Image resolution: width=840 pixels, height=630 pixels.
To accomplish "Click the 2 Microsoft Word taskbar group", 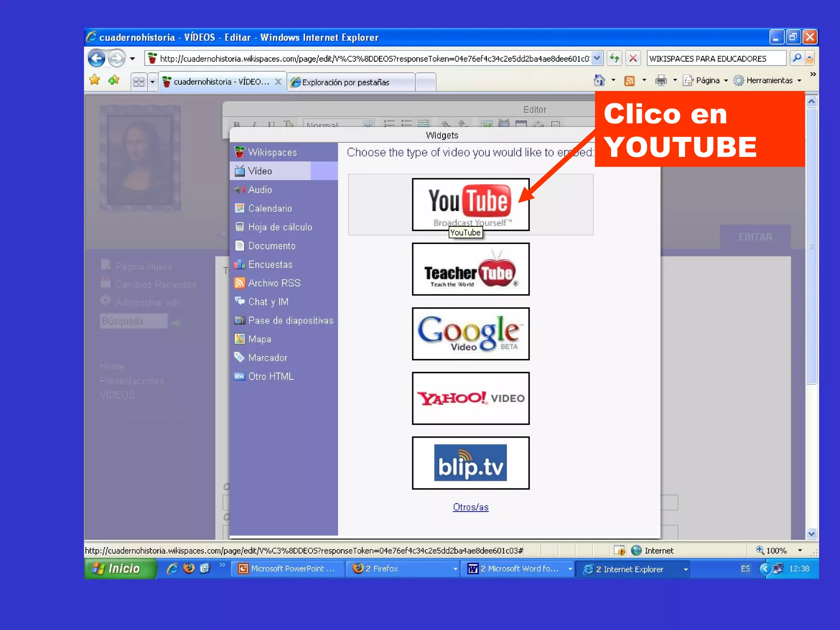I will [518, 569].
